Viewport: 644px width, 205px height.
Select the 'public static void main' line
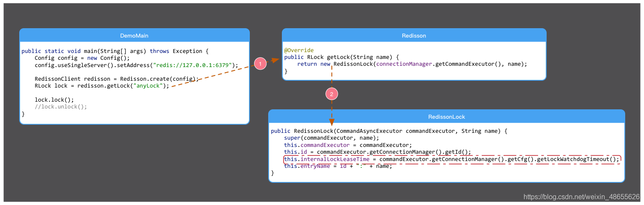tap(115, 51)
